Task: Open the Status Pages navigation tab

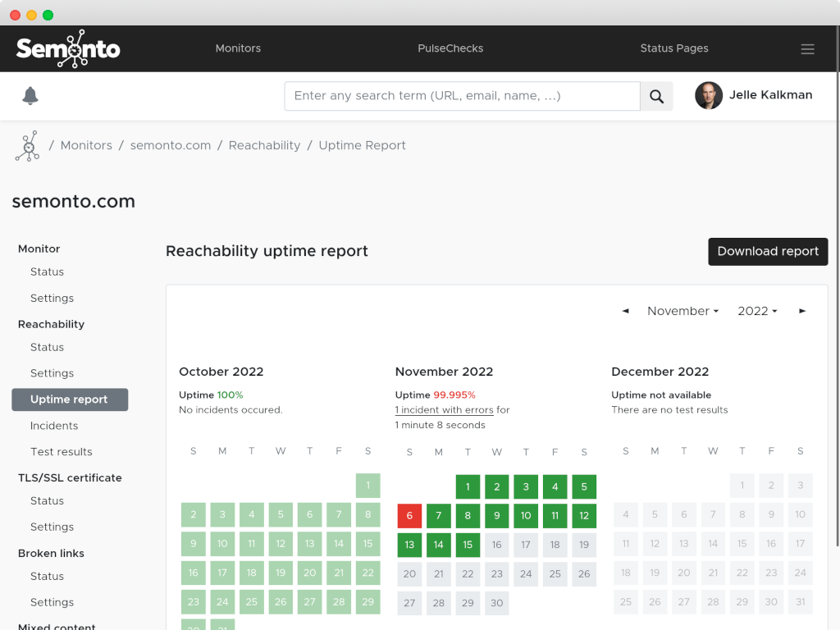Action: tap(673, 48)
